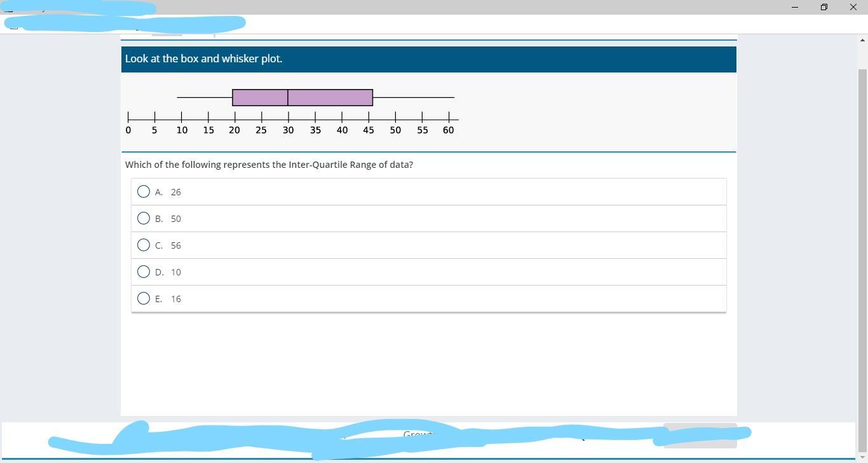The image size is (868, 463).
Task: Click axis label 20 on the number line
Action: 234,130
